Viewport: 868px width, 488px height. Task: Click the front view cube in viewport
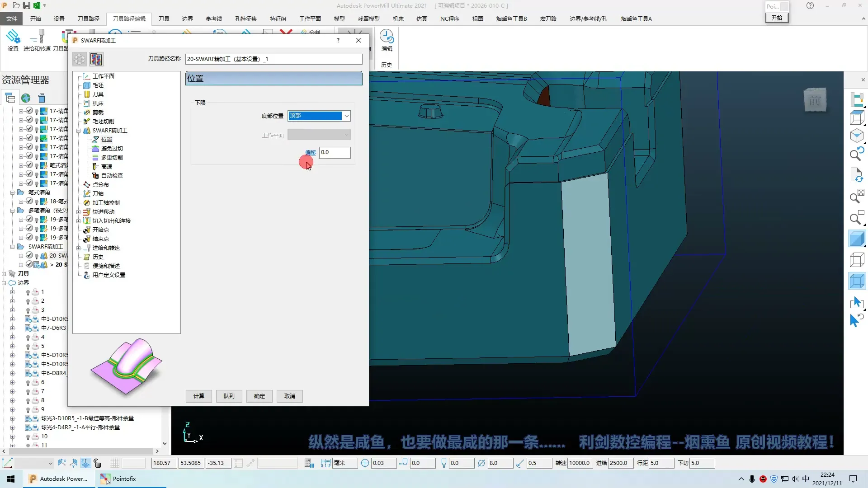coord(815,100)
